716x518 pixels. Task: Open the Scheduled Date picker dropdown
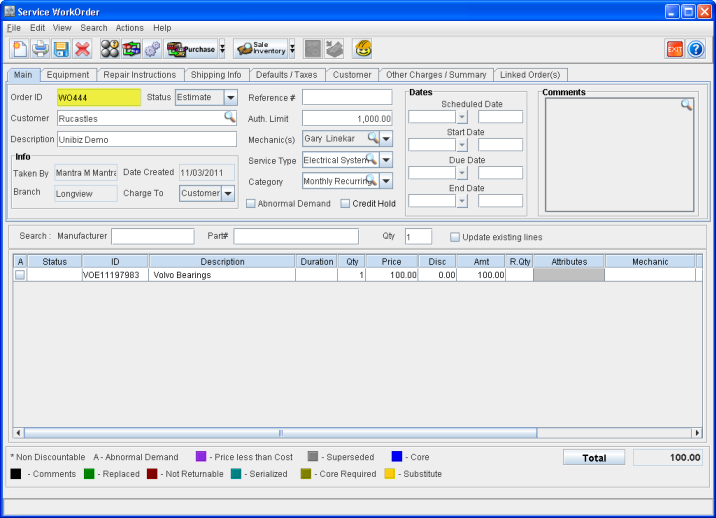462,117
